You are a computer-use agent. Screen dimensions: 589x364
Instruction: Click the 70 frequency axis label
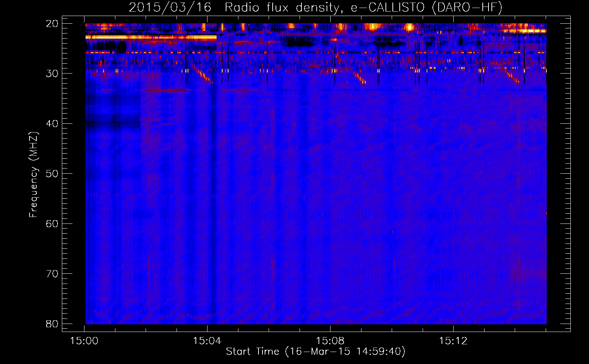click(x=52, y=273)
